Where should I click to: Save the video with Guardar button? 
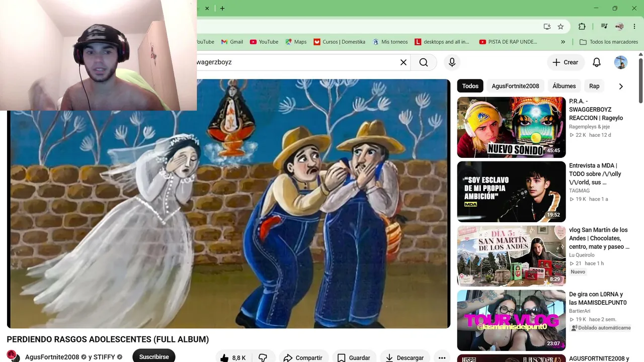click(x=354, y=358)
